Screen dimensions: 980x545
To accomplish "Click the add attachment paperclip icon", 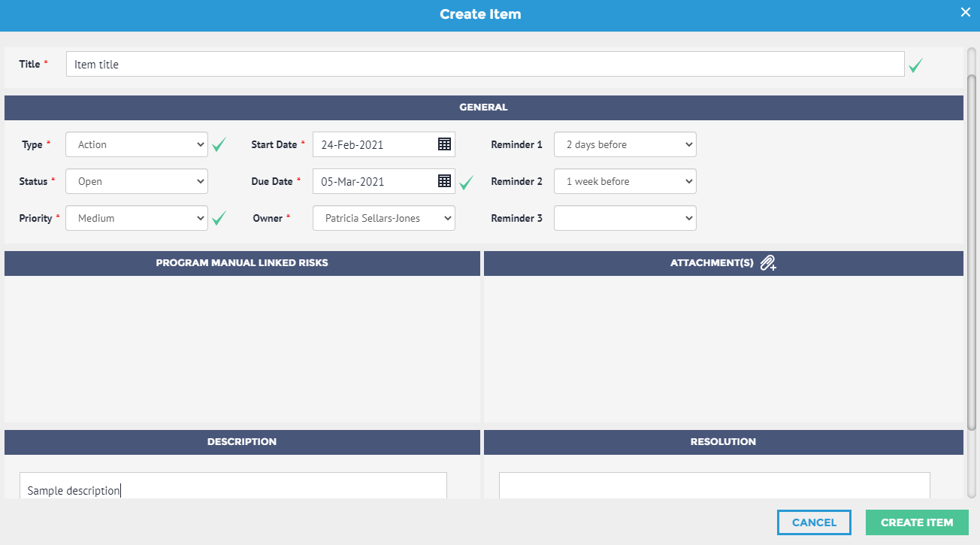I will pos(768,263).
